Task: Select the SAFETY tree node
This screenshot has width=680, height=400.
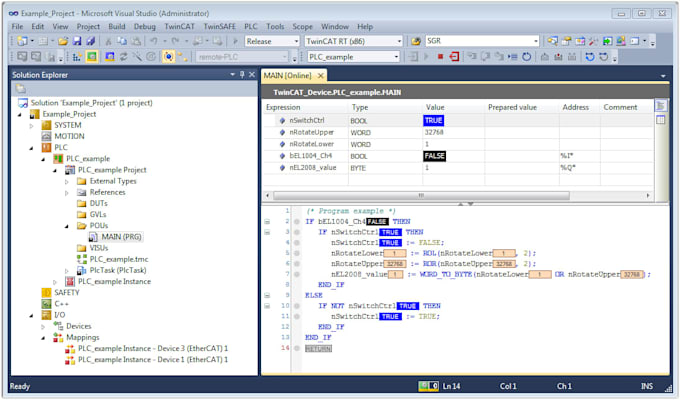Action: tap(67, 292)
